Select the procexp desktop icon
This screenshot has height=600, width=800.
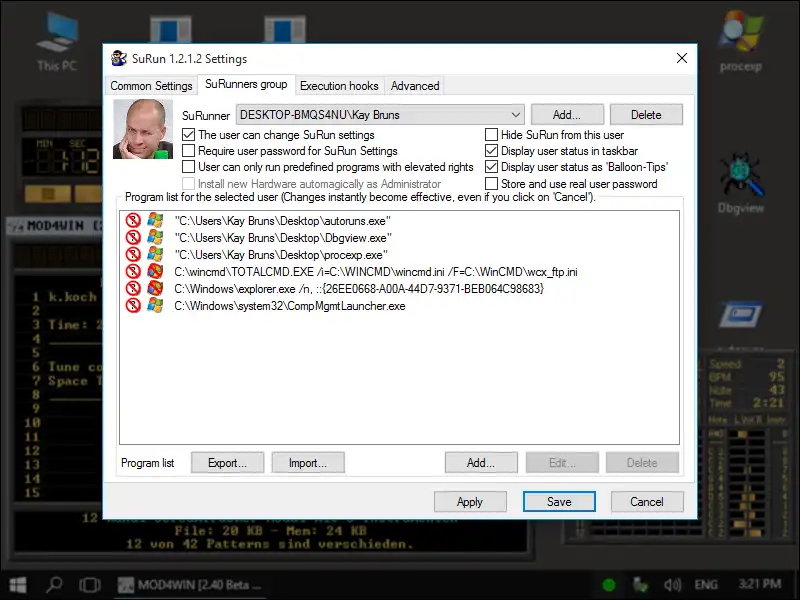tap(740, 42)
